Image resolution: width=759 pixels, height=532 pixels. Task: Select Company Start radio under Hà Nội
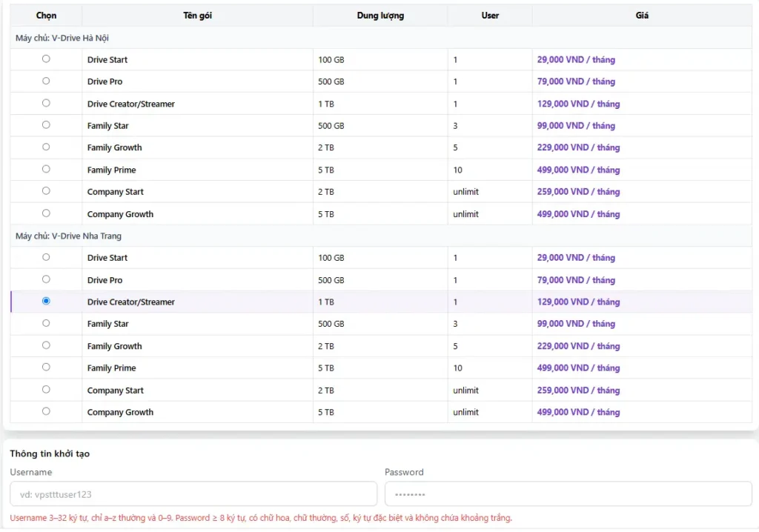tap(46, 191)
